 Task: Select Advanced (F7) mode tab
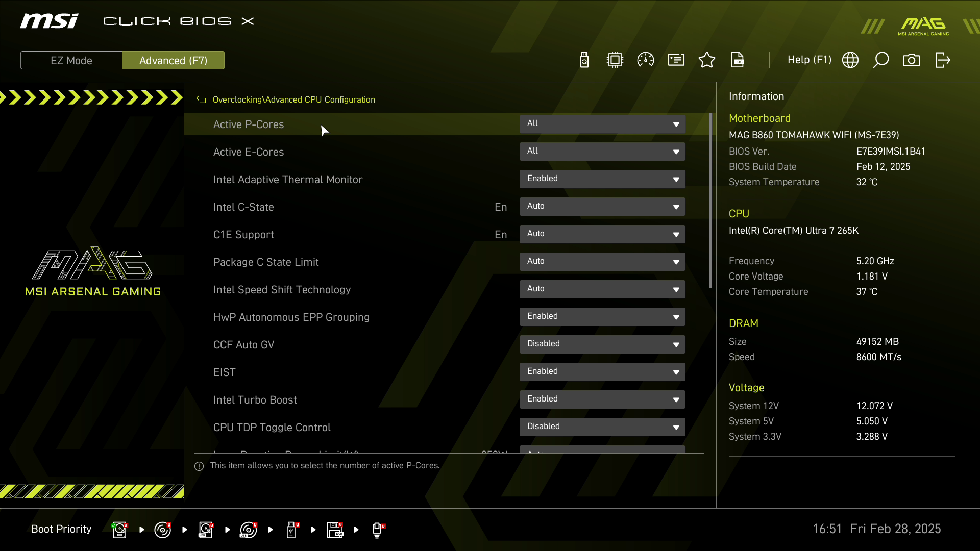pos(174,60)
